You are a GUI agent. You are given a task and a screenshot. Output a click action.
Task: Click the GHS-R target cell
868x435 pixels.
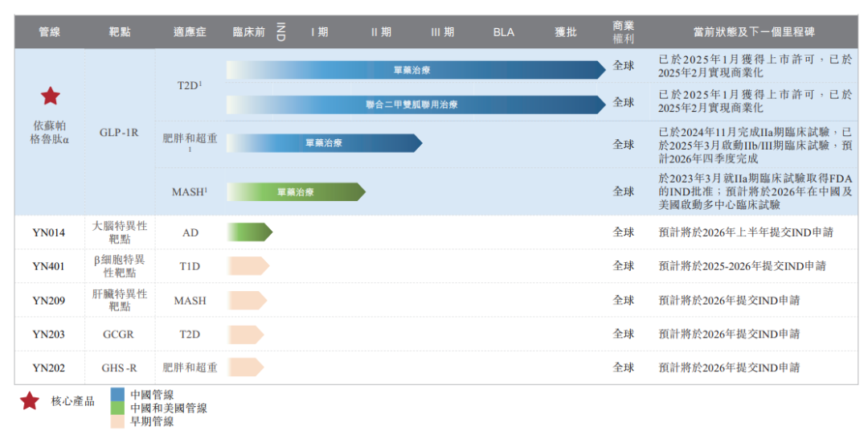point(119,368)
